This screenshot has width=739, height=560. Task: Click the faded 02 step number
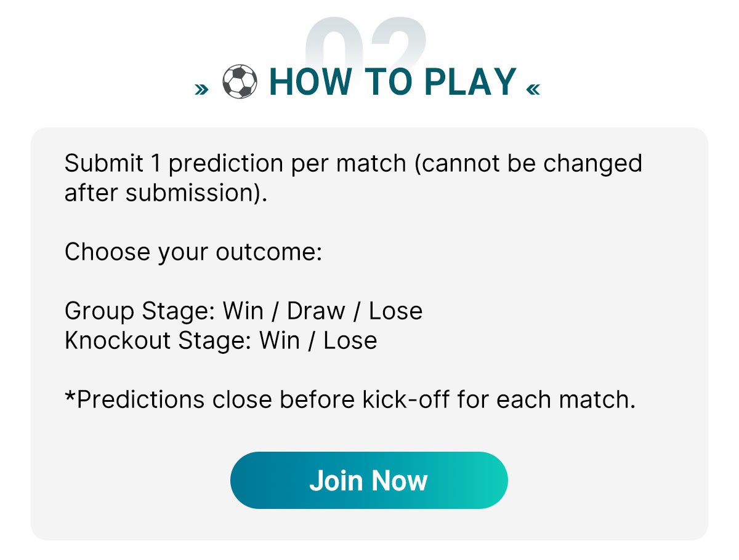pyautogui.click(x=366, y=42)
